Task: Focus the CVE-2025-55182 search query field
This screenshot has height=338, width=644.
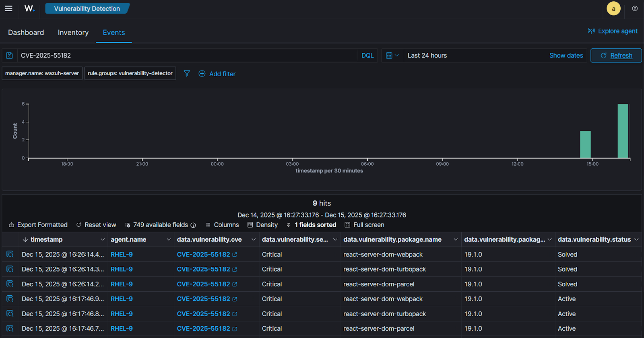Action: point(187,56)
